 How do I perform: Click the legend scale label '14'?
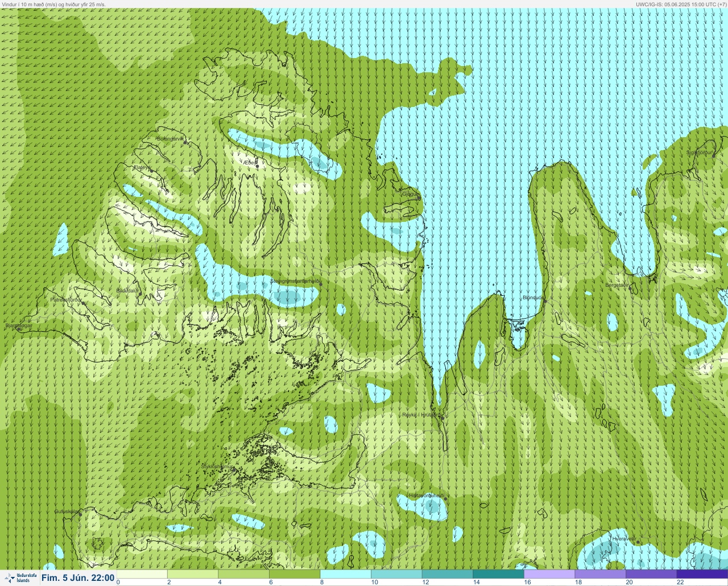476,582
